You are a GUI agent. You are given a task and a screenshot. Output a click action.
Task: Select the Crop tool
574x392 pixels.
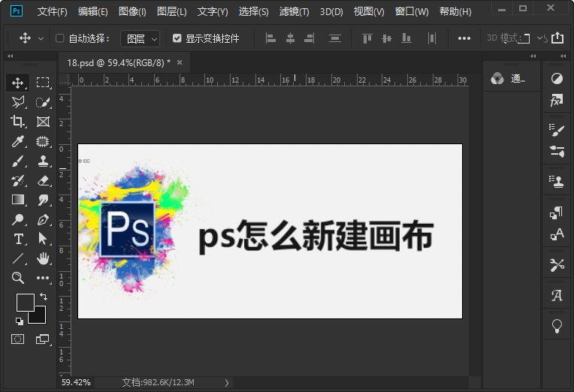[x=17, y=122]
